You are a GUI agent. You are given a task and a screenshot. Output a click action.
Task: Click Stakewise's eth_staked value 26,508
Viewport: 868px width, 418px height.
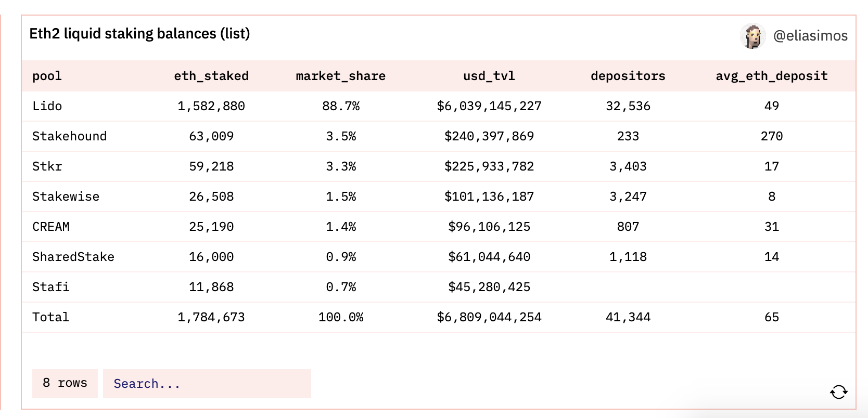coord(211,197)
